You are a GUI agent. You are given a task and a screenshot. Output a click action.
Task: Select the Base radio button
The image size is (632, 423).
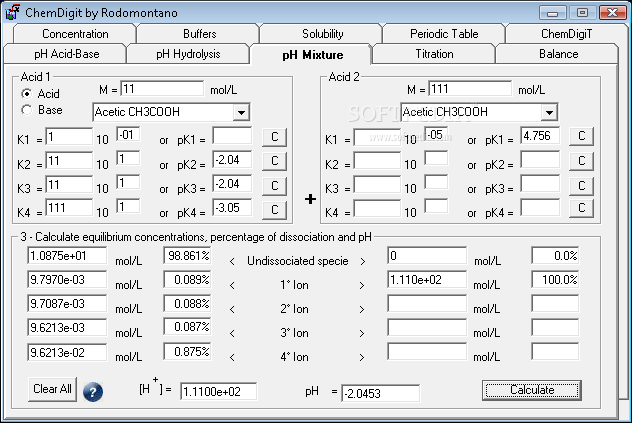27,110
